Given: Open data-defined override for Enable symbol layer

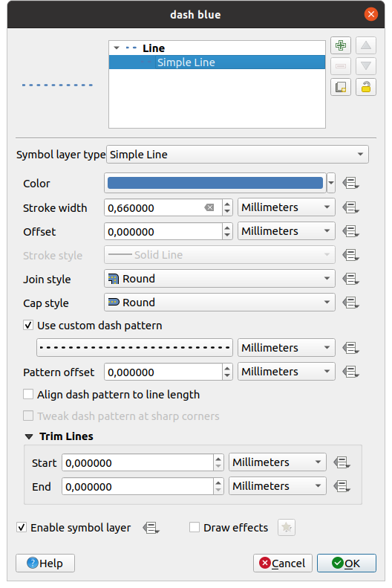Looking at the screenshot, I should point(151,528).
